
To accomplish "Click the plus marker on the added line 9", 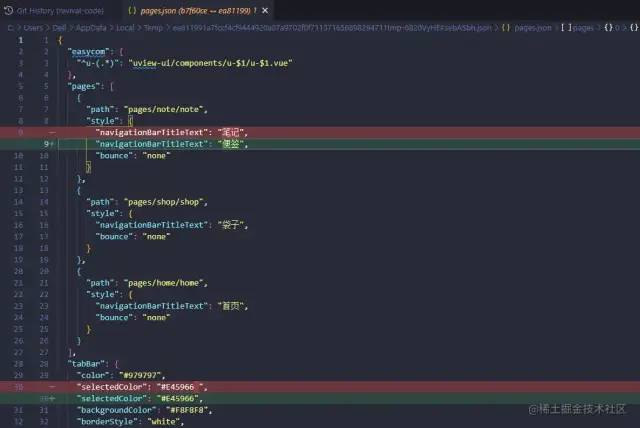I will (x=51, y=144).
